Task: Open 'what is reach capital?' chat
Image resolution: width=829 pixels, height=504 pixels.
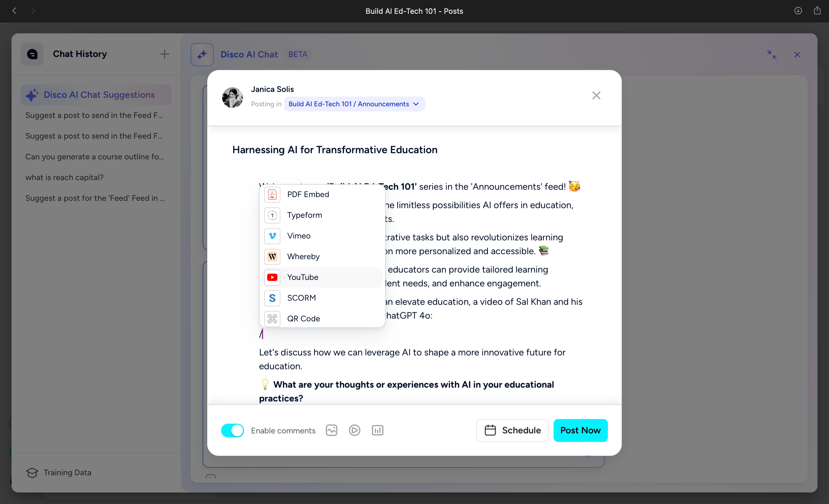Action: [x=64, y=177]
